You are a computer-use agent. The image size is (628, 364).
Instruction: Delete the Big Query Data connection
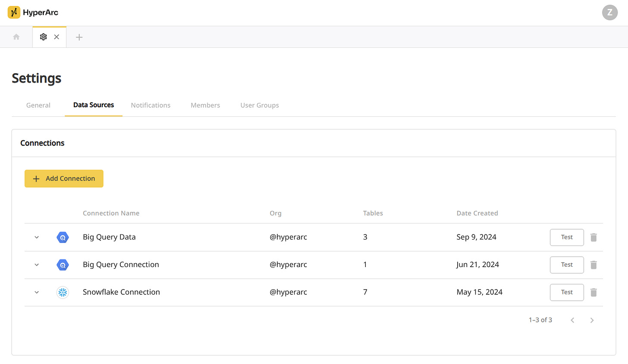(593, 237)
